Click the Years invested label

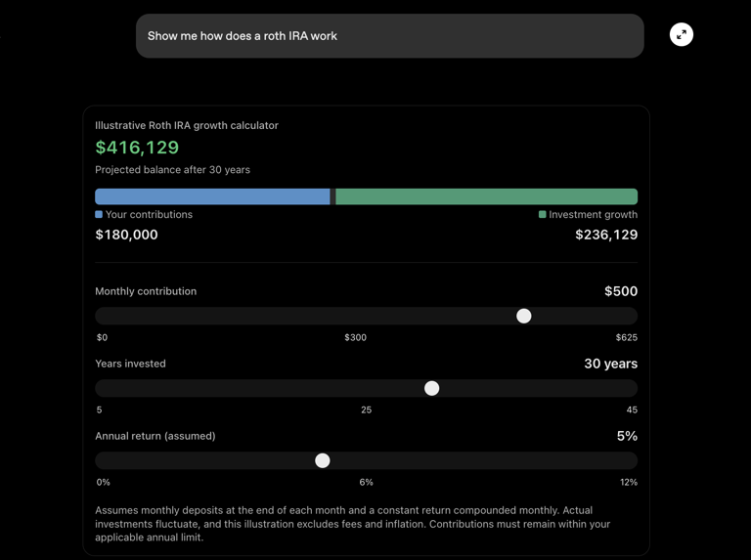pyautogui.click(x=130, y=364)
